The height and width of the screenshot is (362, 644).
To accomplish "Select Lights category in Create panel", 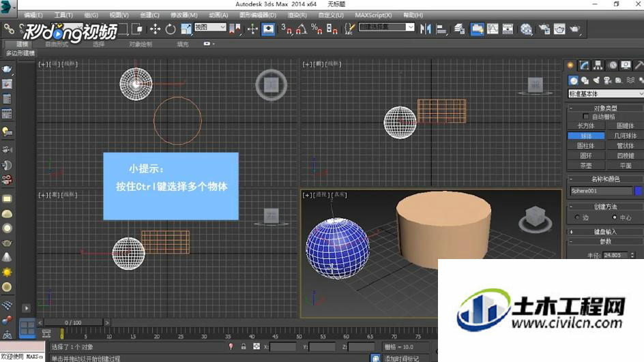I will click(596, 80).
